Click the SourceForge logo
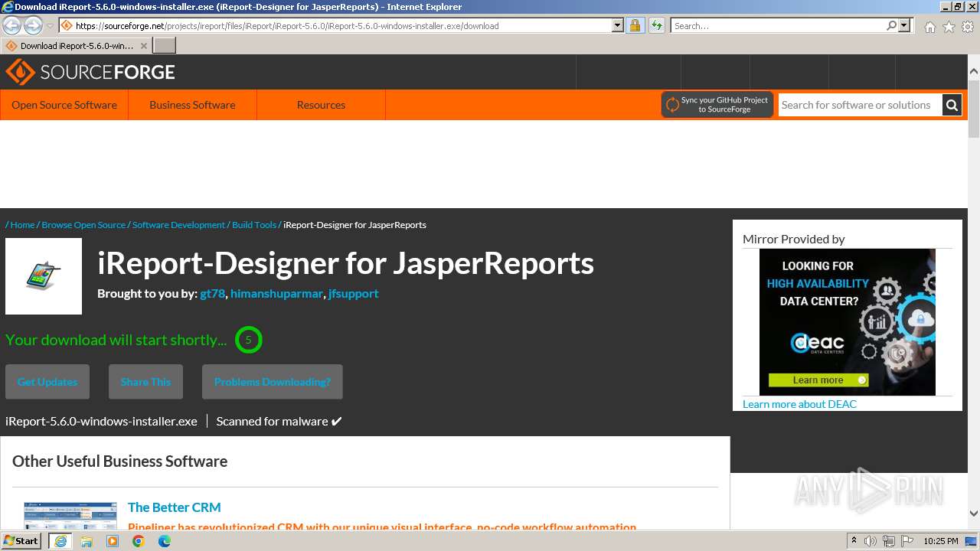This screenshot has width=980, height=551. 90,72
